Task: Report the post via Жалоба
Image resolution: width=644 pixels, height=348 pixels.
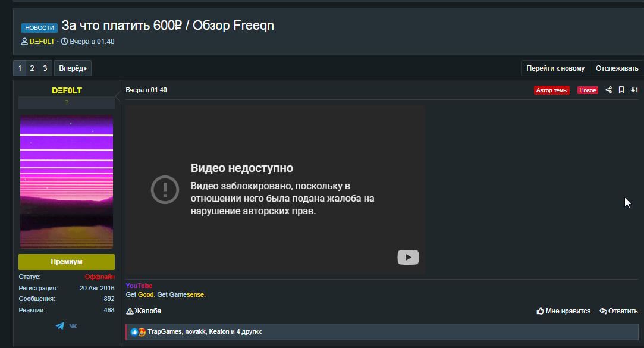Action: (143, 311)
